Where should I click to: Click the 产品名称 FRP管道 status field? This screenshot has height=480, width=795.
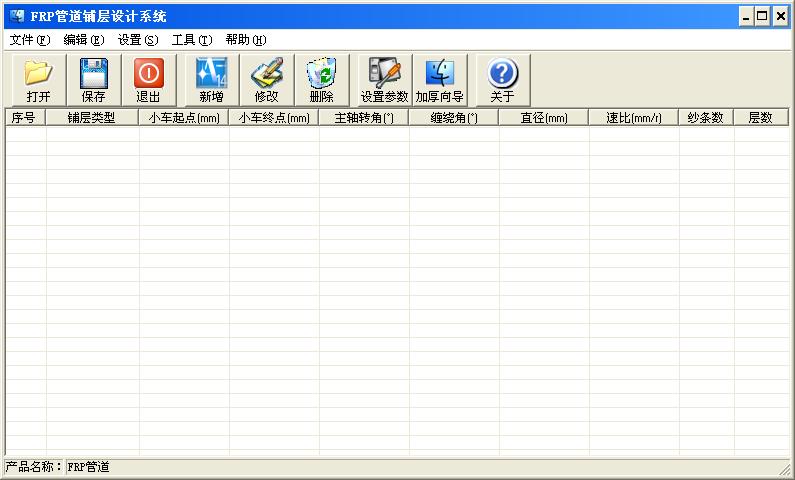[88, 467]
